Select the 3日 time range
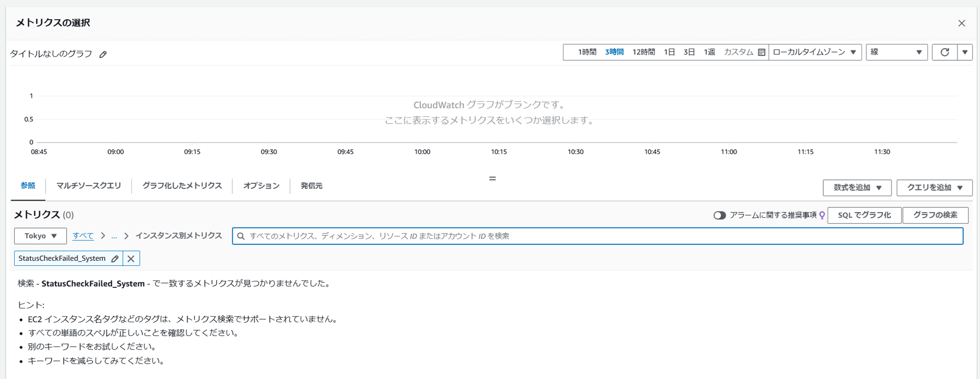This screenshot has width=980, height=379. tap(689, 52)
